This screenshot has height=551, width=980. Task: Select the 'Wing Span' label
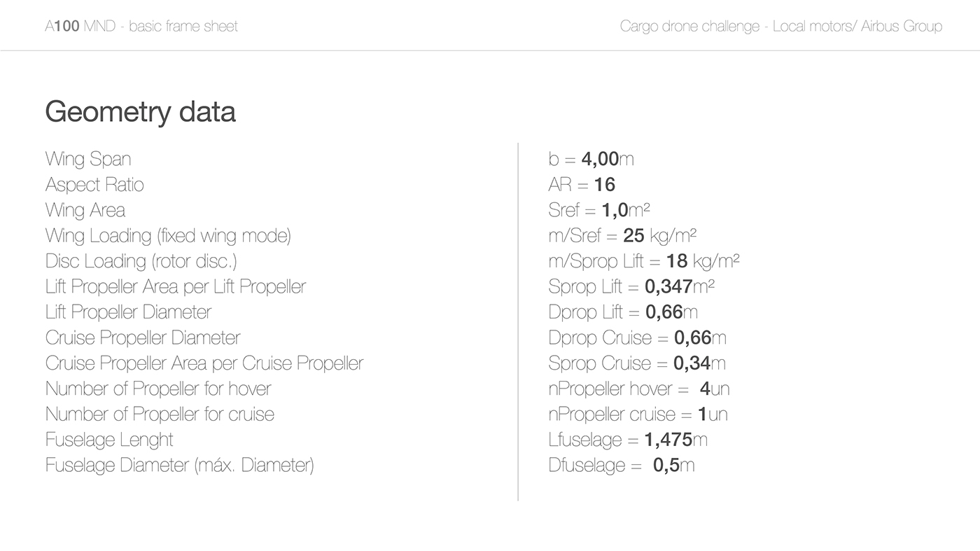pos(88,159)
